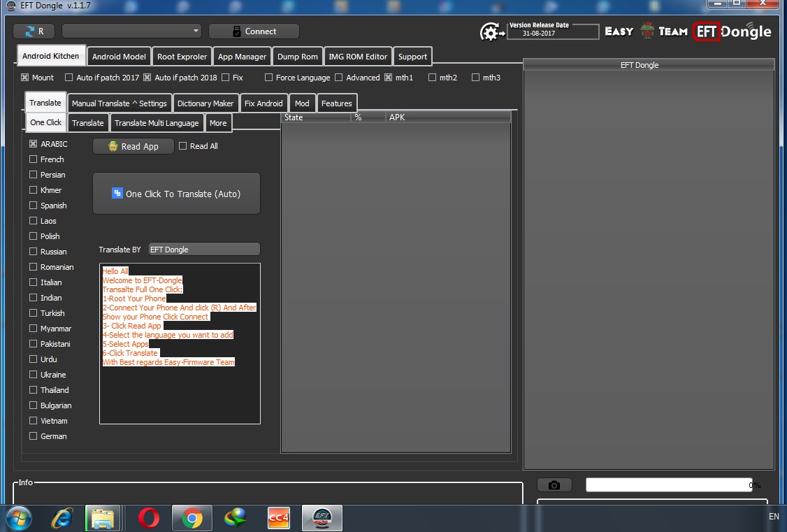Check the Thailand language option
The height and width of the screenshot is (532, 787).
tap(33, 390)
